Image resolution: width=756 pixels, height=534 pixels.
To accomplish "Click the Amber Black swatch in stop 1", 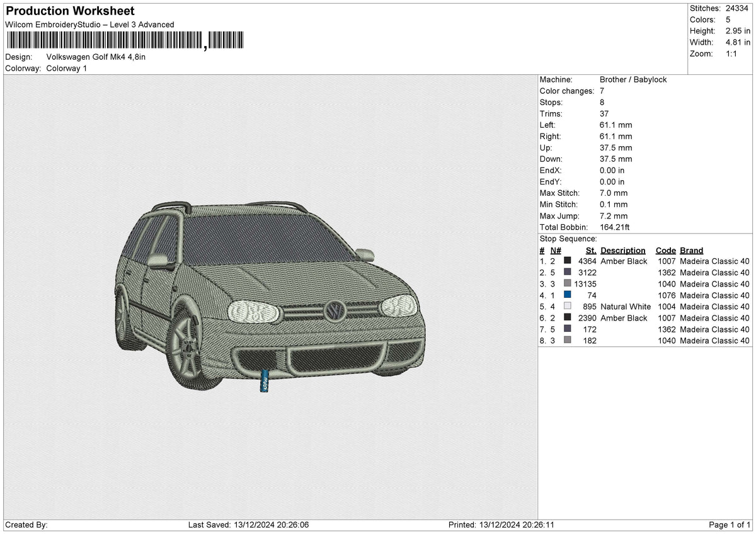I will click(x=568, y=261).
